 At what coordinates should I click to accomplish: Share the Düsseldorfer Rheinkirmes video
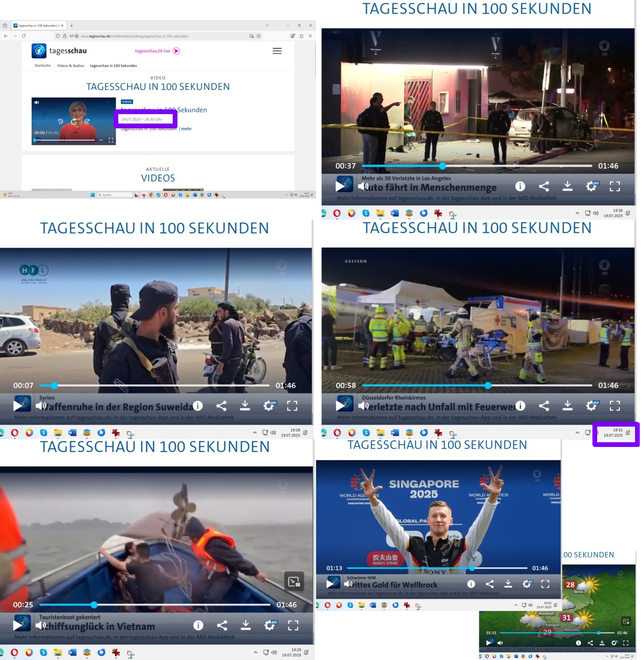coord(544,406)
